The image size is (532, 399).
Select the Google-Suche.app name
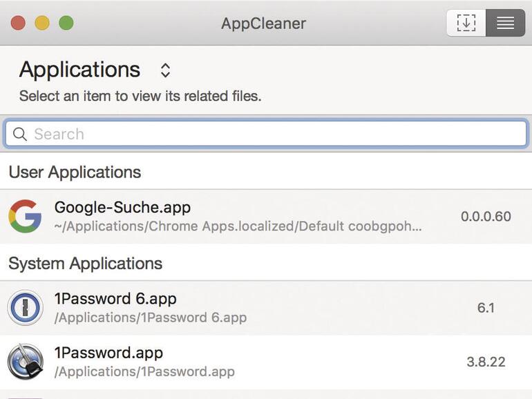[x=122, y=207]
